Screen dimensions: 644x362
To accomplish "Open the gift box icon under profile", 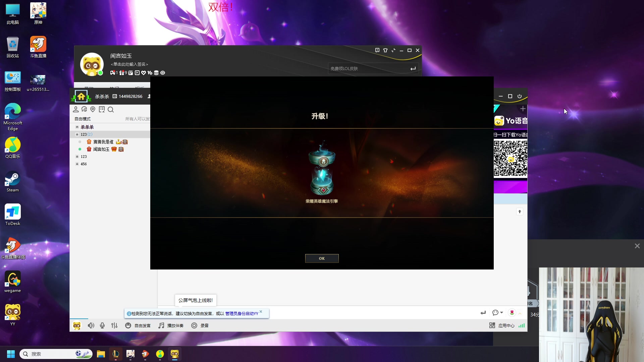I will [x=122, y=73].
